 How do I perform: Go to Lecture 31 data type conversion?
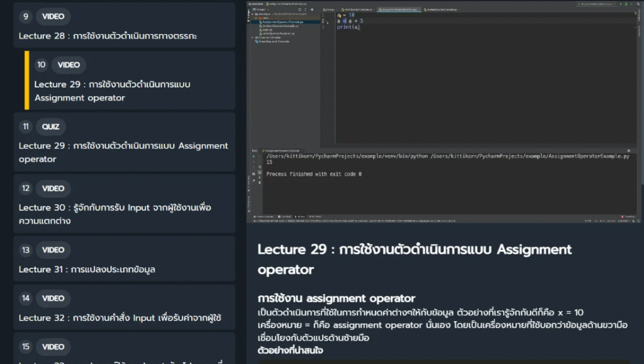[87, 269]
